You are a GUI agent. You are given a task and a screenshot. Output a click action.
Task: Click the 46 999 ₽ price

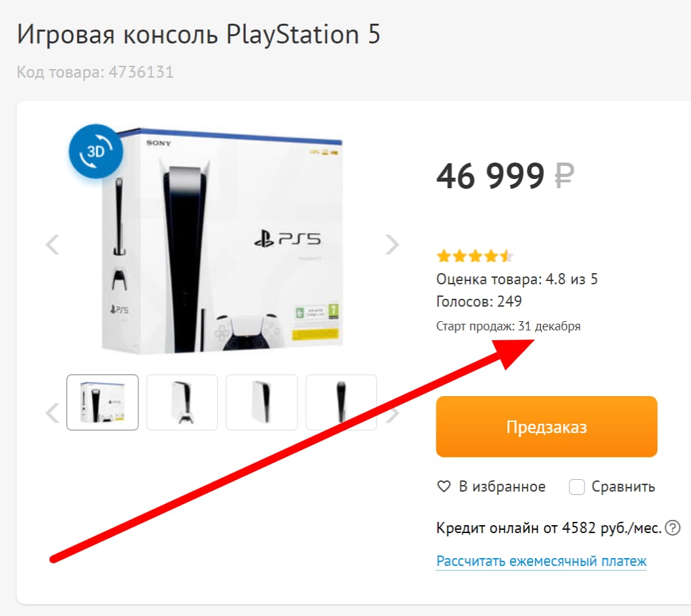[x=505, y=176]
